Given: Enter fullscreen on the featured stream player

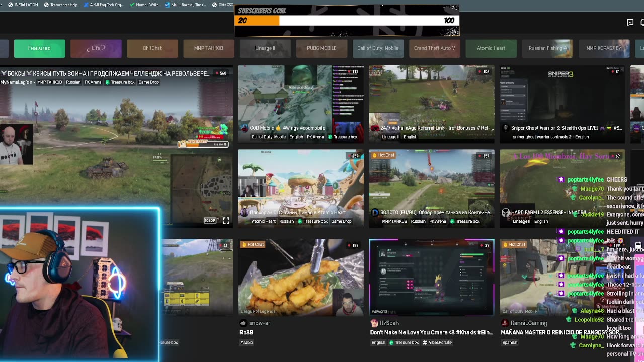Looking at the screenshot, I should coord(226,221).
